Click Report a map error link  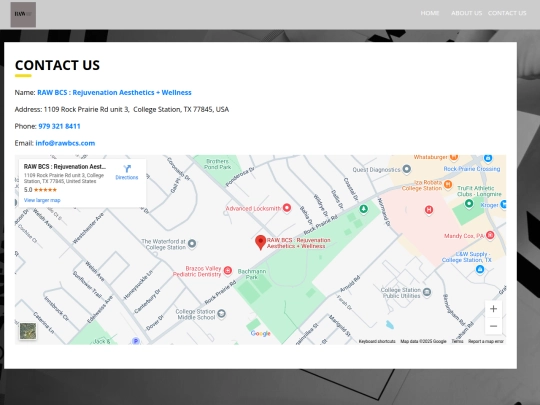coord(486,341)
